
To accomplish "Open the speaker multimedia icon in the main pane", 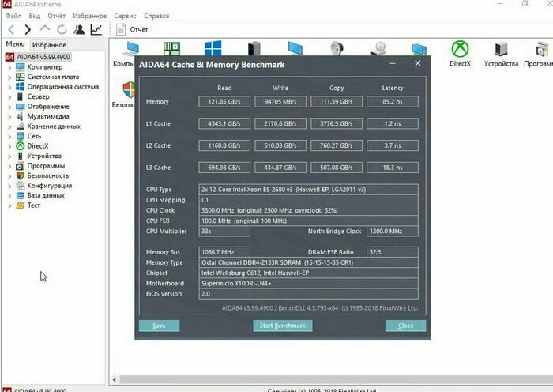I will (337, 48).
